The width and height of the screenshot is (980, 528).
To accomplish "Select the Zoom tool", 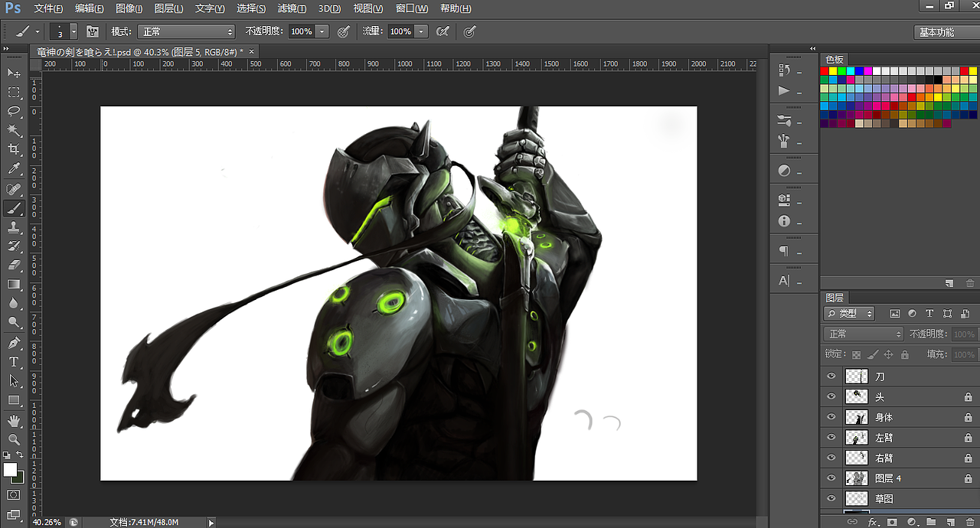I will [x=14, y=440].
